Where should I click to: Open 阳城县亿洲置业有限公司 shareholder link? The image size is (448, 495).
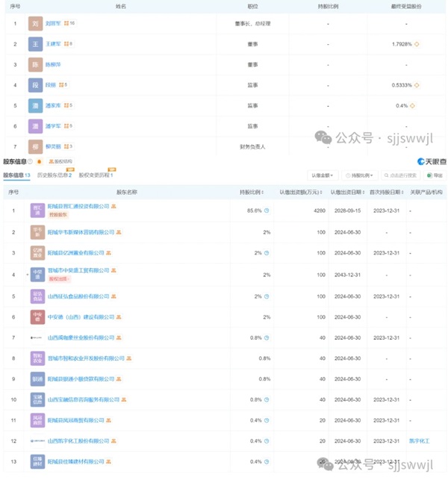point(75,253)
